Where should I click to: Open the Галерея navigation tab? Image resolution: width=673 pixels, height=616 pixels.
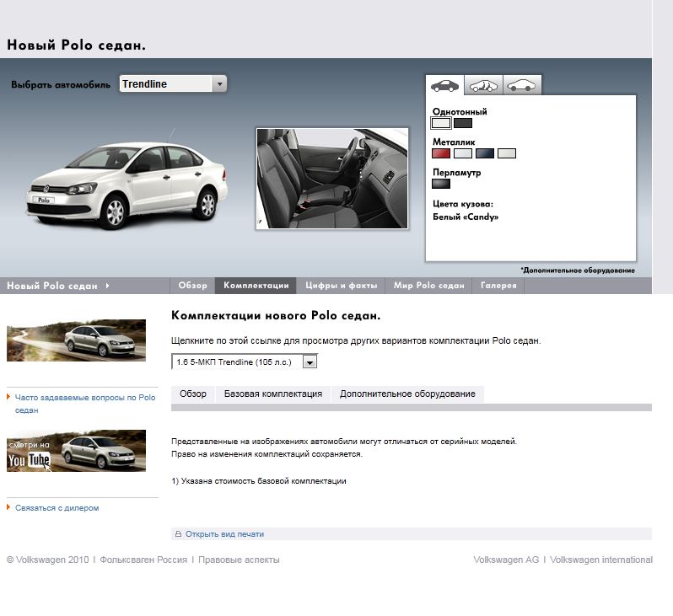pos(498,286)
